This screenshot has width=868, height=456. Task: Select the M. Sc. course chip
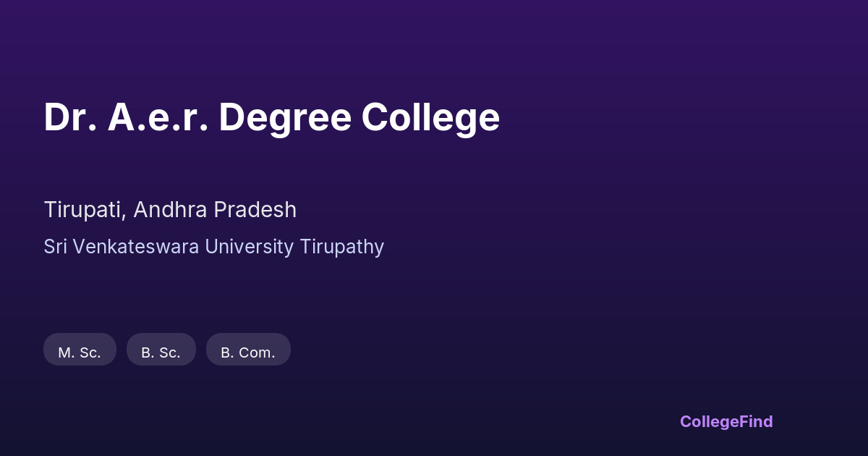coord(80,352)
